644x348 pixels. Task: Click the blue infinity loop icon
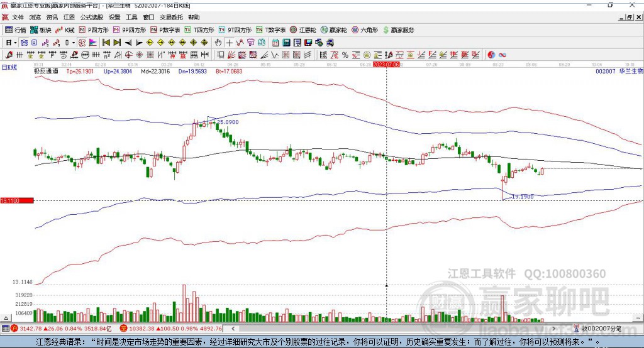502,55
